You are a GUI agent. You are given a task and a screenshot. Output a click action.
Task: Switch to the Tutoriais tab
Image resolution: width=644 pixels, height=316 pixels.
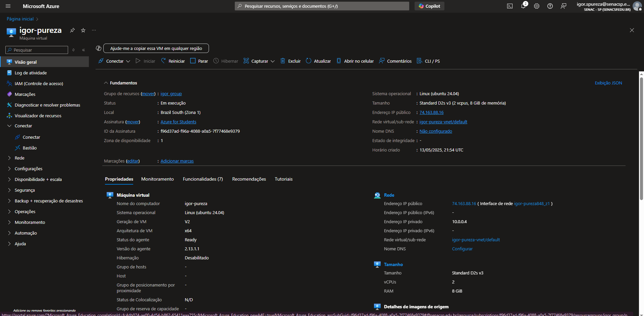pyautogui.click(x=283, y=179)
